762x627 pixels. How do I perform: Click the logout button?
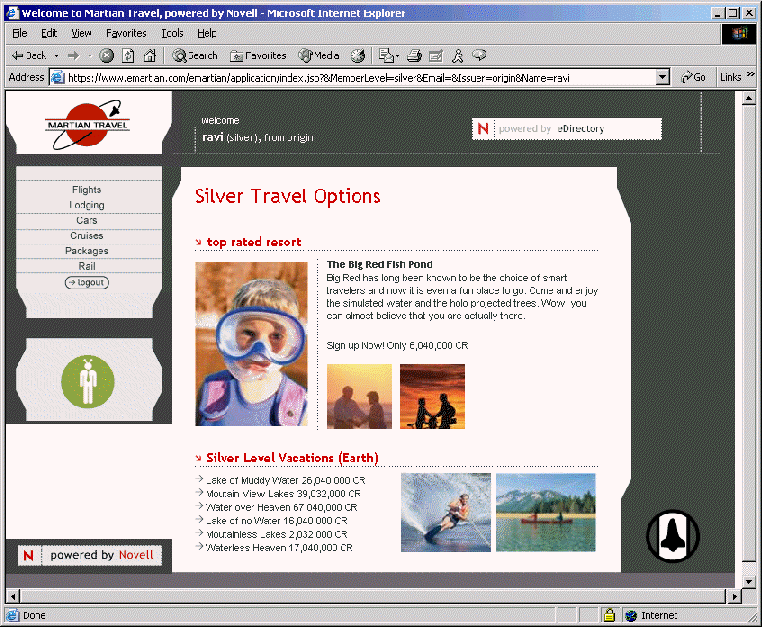[87, 282]
